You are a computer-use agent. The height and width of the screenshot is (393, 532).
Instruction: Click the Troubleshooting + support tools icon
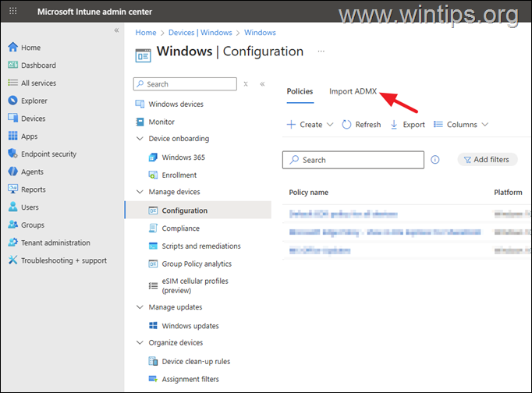(13, 260)
